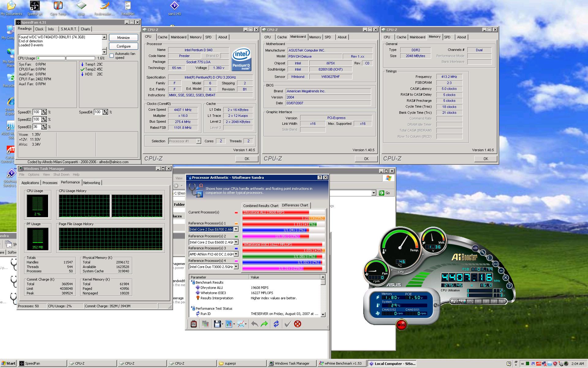The width and height of the screenshot is (588, 368).
Task: Click the red NOS button below AI Booster
Action: click(x=401, y=325)
